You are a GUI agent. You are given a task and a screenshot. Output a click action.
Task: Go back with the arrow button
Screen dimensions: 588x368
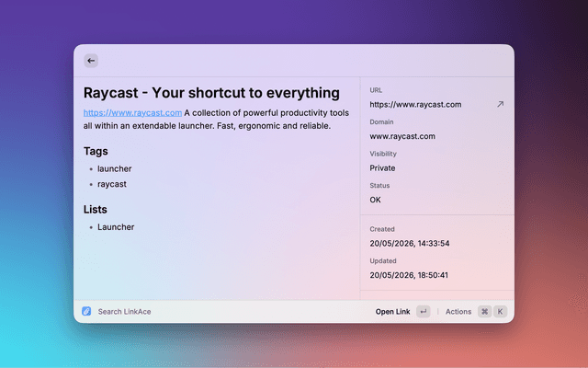(x=91, y=61)
